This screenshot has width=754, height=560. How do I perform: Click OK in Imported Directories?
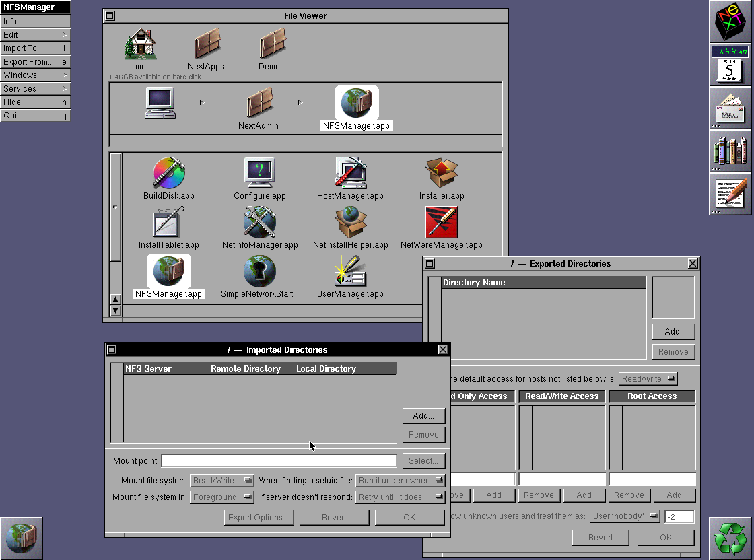(x=410, y=517)
